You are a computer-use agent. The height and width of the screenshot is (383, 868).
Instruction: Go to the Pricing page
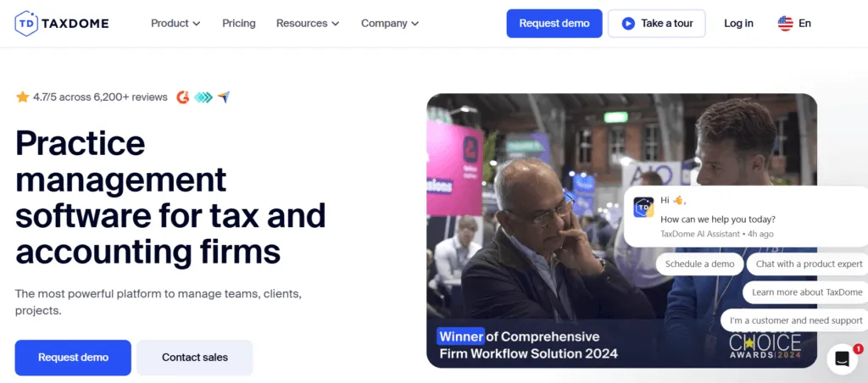pyautogui.click(x=238, y=23)
